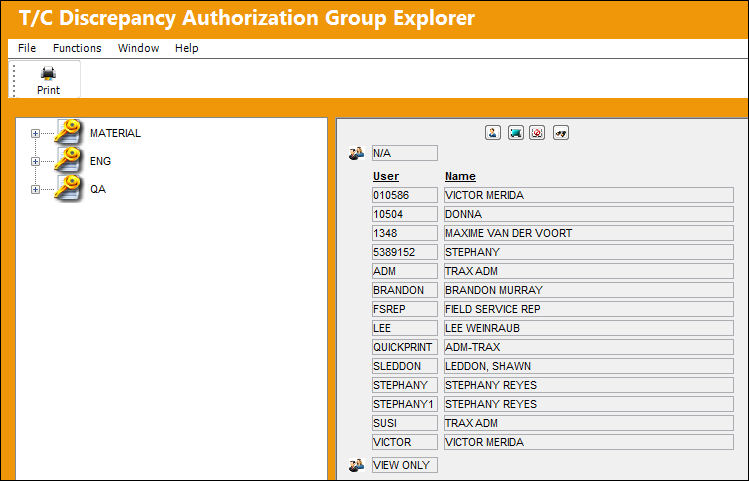Click user field VICTOR
The width and height of the screenshot is (749, 481).
(x=405, y=442)
